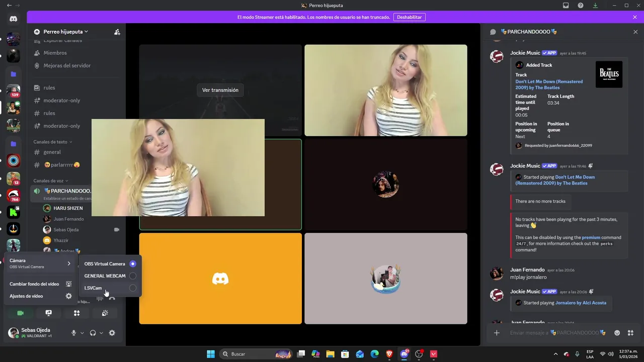The height and width of the screenshot is (362, 644).
Task: Deafen audio with the headphones icon
Action: (93, 333)
